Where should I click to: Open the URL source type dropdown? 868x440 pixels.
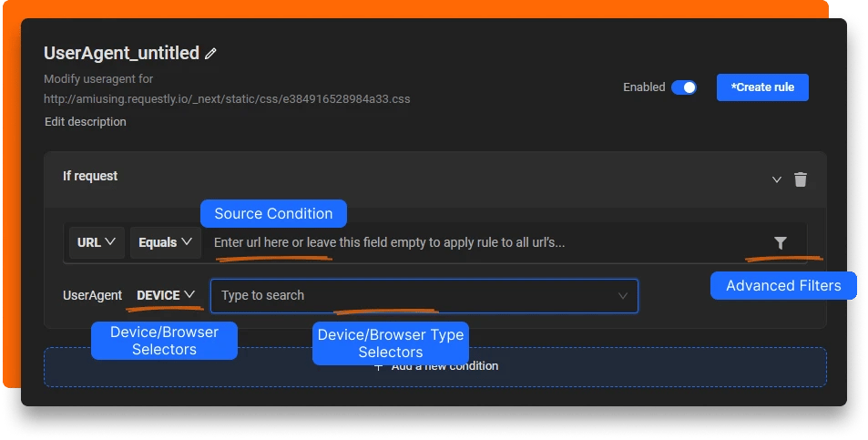96,243
